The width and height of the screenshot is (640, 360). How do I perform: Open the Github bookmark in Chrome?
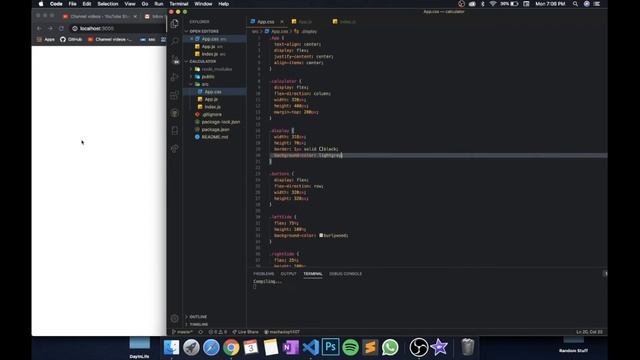pos(71,40)
